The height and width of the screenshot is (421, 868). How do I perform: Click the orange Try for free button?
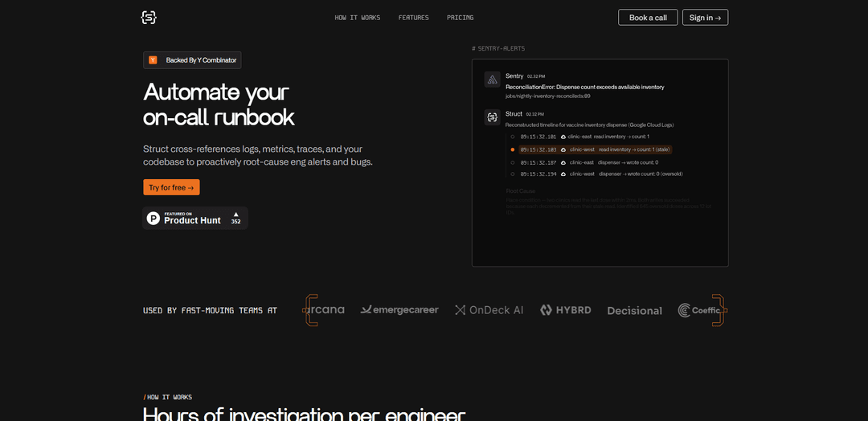171,187
